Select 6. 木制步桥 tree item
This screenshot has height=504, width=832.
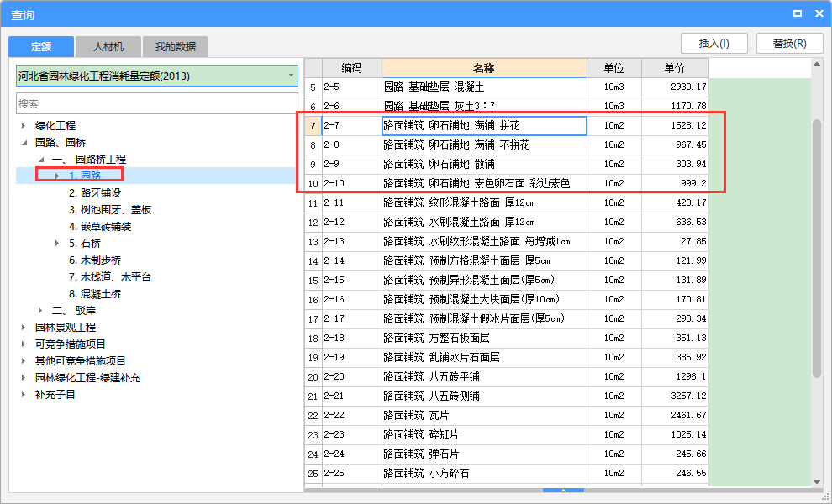click(x=95, y=260)
